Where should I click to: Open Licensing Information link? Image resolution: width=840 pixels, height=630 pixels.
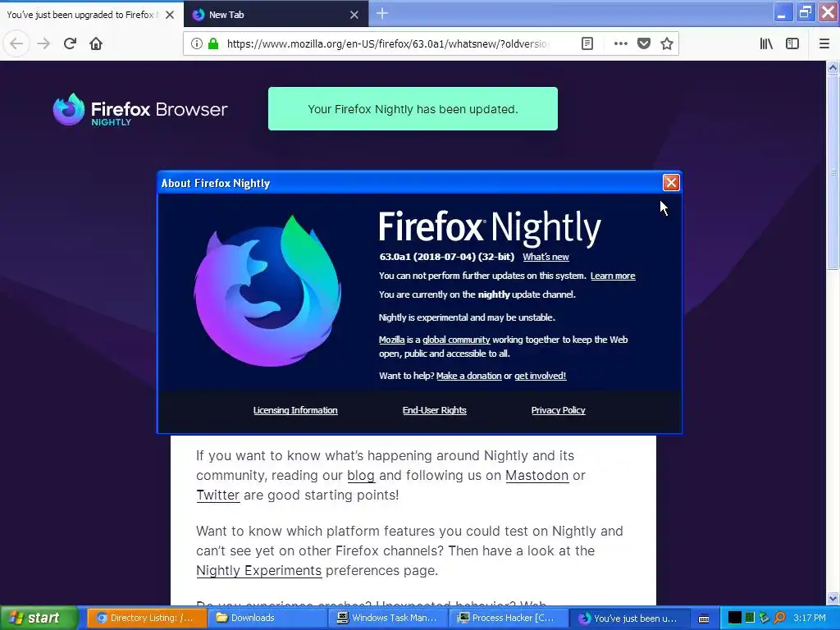295,410
